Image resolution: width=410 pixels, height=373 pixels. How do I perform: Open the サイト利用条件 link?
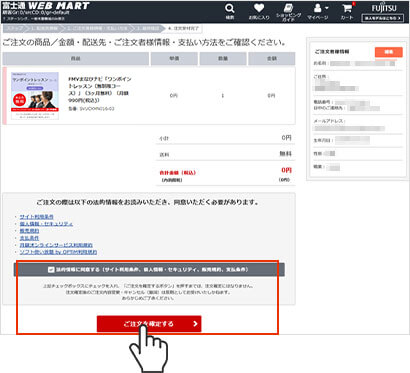[36, 217]
